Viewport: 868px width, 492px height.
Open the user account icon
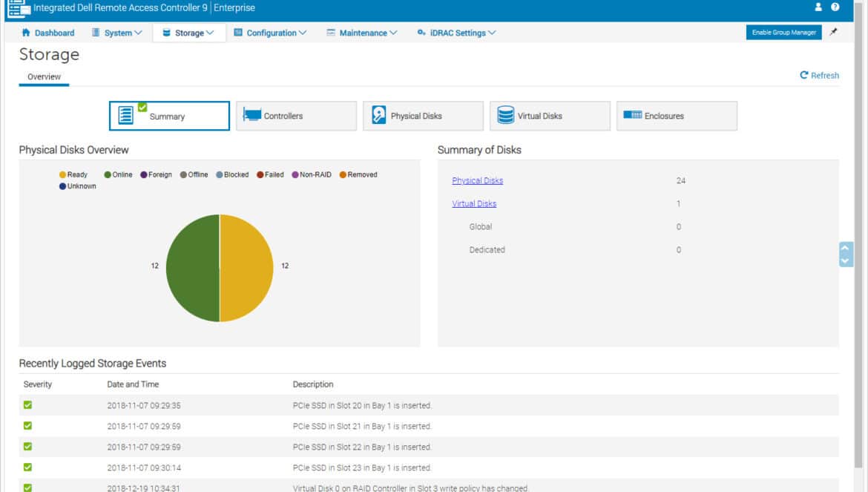pyautogui.click(x=818, y=7)
